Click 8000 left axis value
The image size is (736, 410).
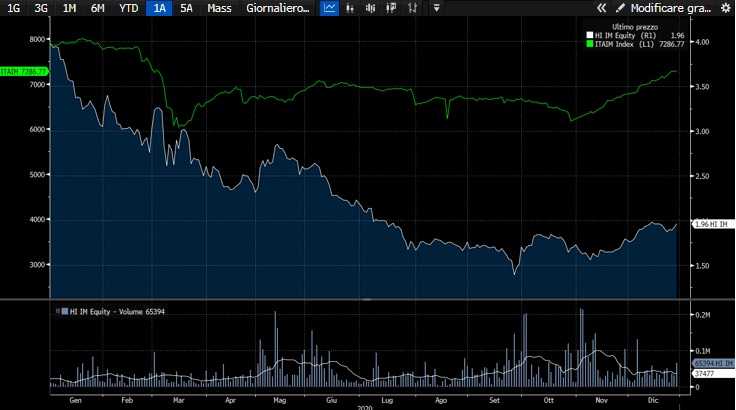pos(37,39)
